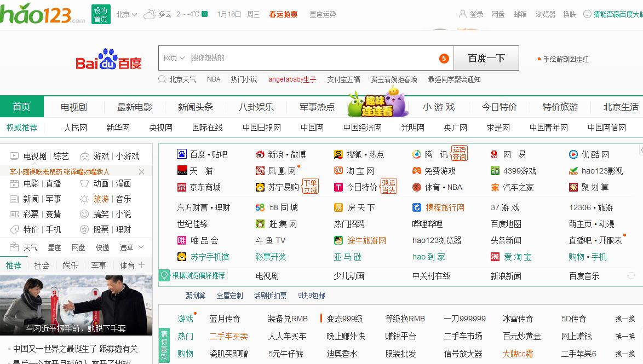Click the search magnifier icon by 北京天气
The width and height of the screenshot is (643, 364).
coord(162,79)
